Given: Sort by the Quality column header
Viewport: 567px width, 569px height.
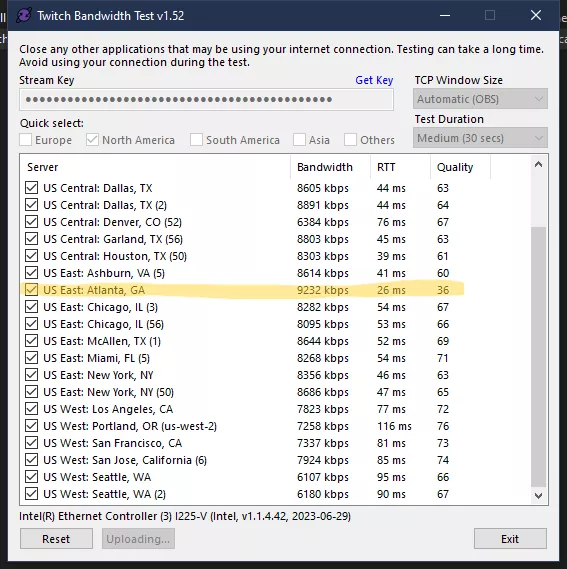Looking at the screenshot, I should (460, 167).
